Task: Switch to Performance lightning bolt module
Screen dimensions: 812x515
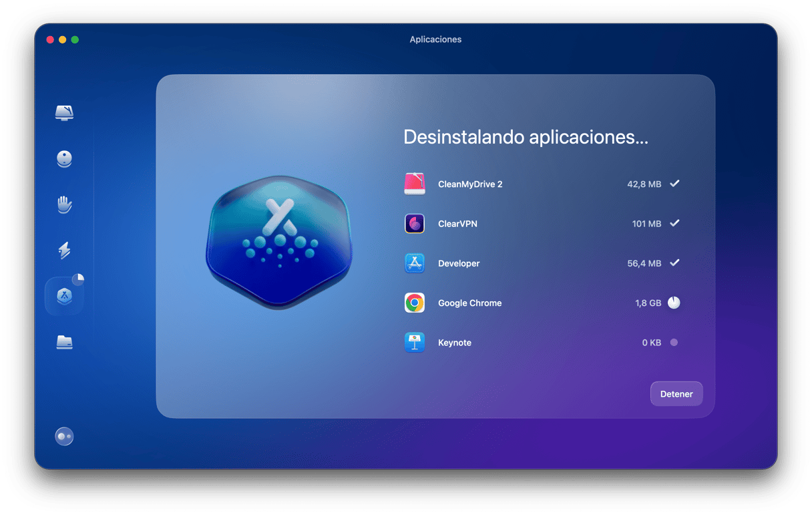Action: click(x=64, y=250)
